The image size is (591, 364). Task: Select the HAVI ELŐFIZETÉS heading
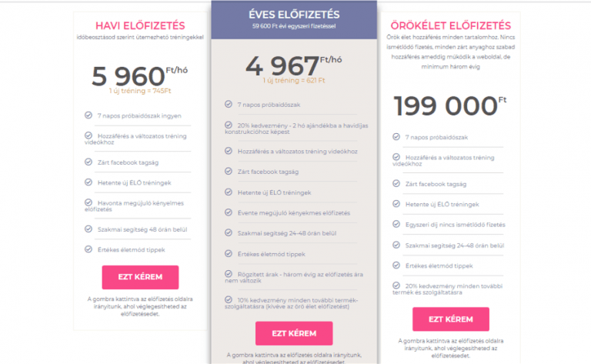click(x=140, y=25)
